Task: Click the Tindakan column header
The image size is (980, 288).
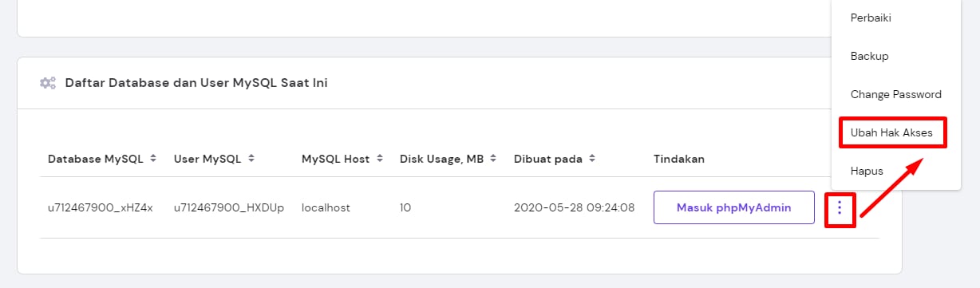Action: 679,159
